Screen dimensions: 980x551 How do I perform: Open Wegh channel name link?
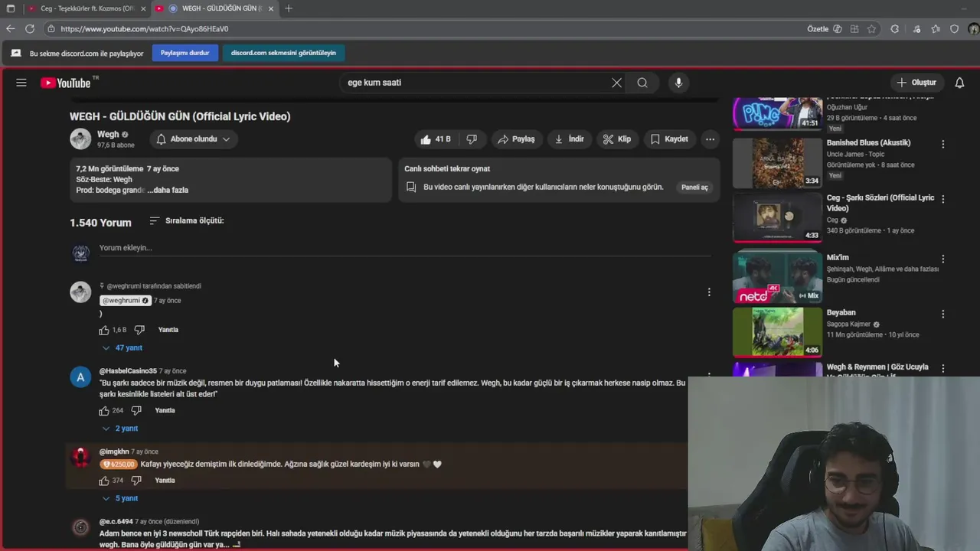point(108,134)
